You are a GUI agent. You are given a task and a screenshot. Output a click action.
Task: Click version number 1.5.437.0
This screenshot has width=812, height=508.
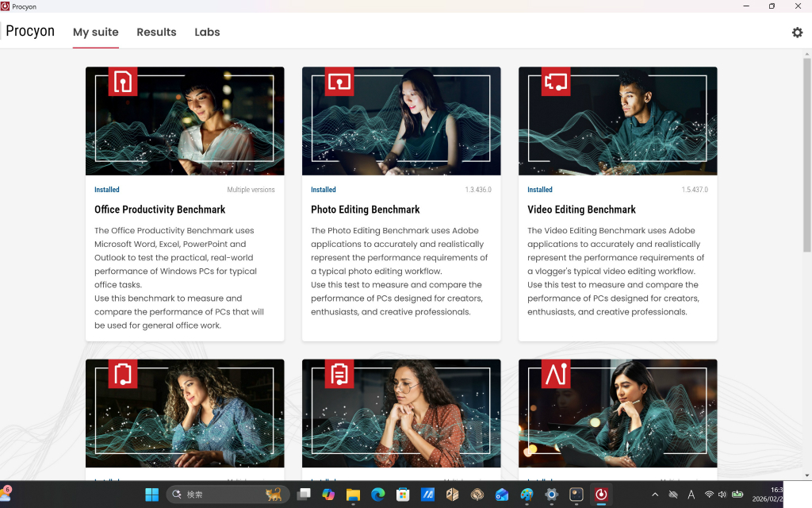695,190
